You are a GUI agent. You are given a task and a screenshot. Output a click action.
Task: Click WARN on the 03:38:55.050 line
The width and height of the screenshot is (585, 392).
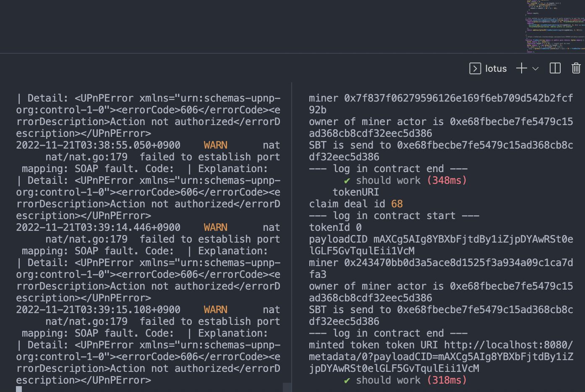pyautogui.click(x=216, y=145)
